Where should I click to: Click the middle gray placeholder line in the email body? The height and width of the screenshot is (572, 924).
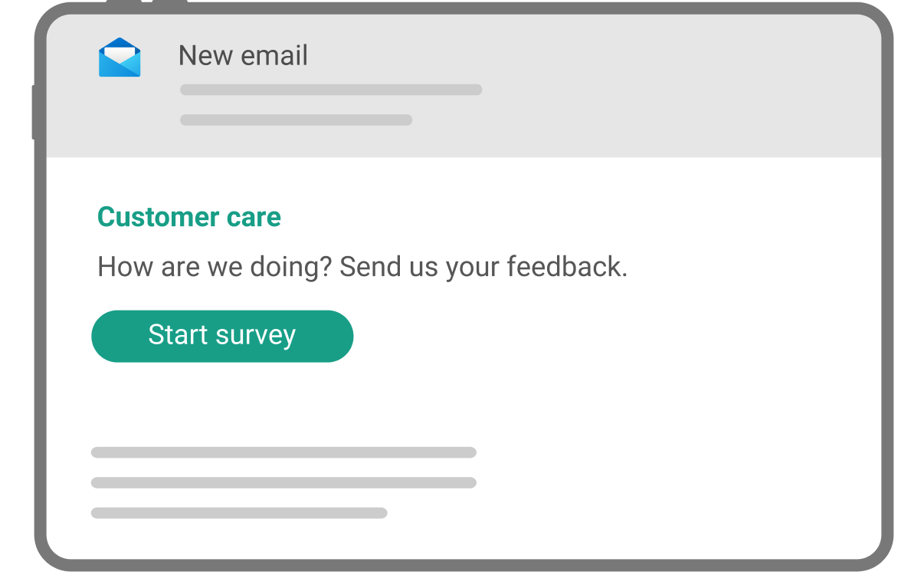click(283, 483)
